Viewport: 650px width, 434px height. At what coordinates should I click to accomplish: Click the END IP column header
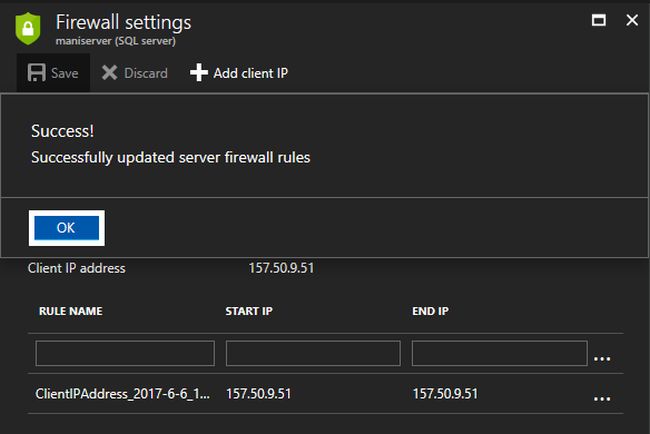point(430,311)
